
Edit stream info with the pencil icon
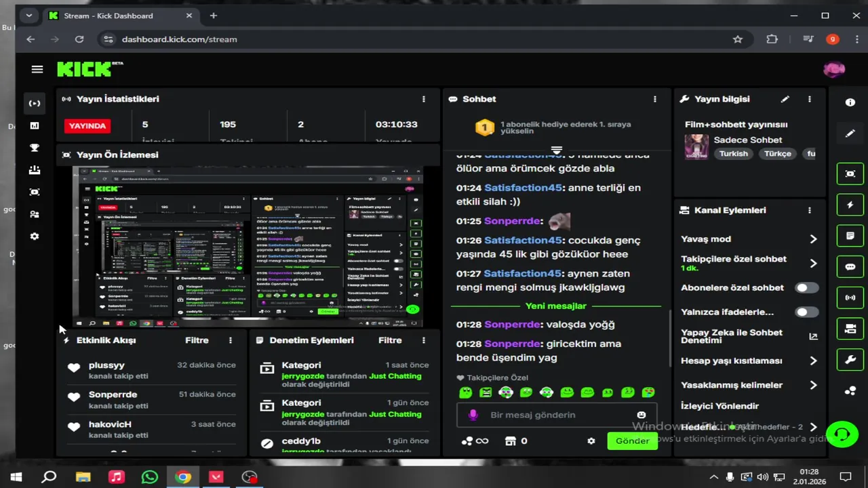[x=785, y=99]
